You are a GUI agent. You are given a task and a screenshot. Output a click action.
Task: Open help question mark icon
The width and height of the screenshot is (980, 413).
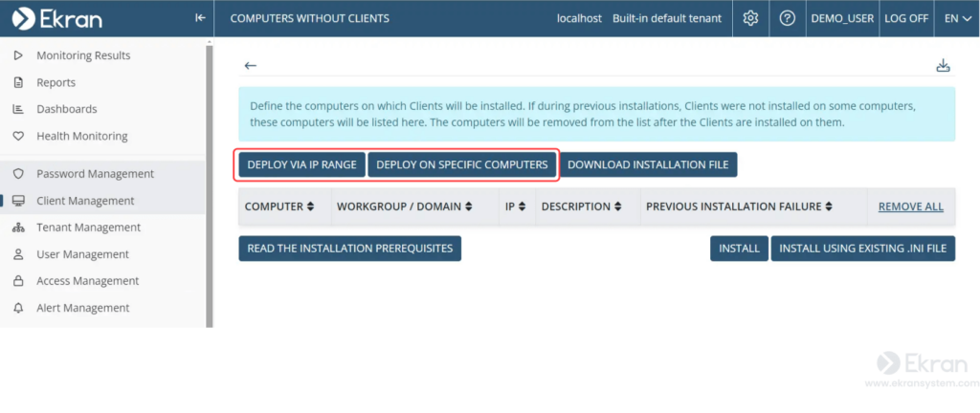787,18
